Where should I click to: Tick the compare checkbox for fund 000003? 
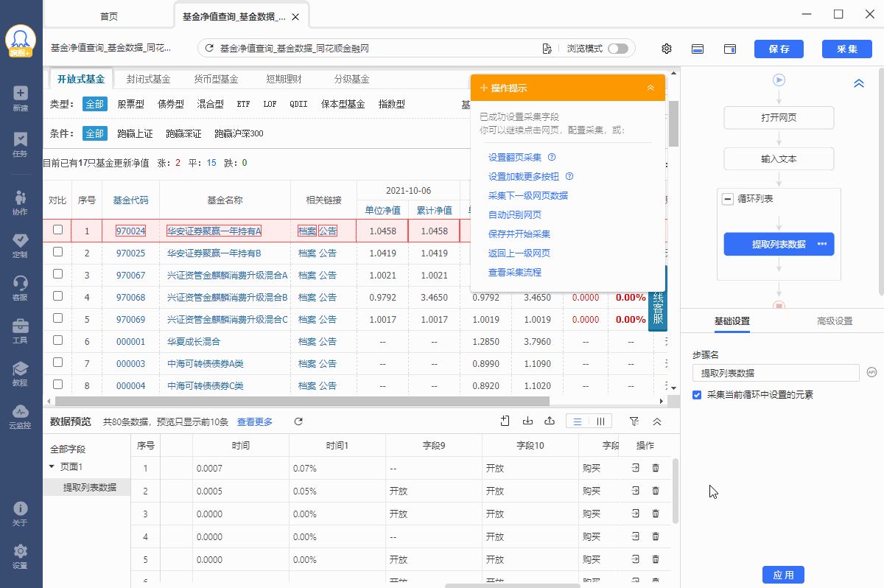click(57, 363)
